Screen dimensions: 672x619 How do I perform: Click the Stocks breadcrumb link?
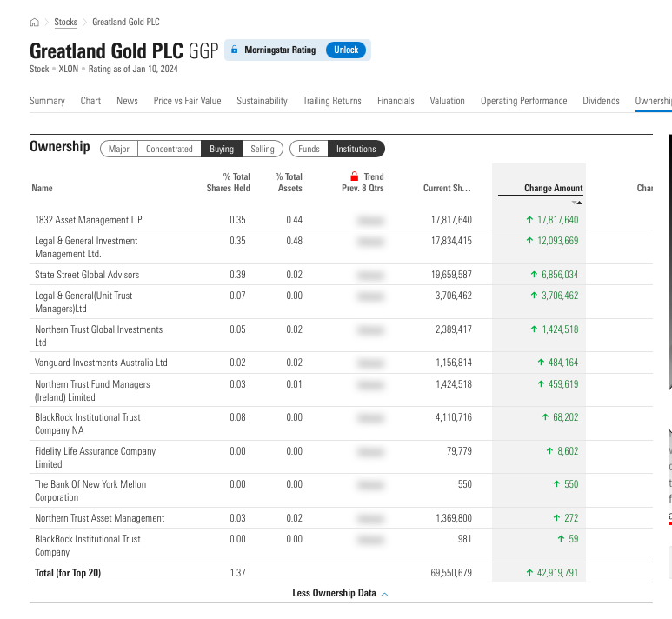point(65,22)
